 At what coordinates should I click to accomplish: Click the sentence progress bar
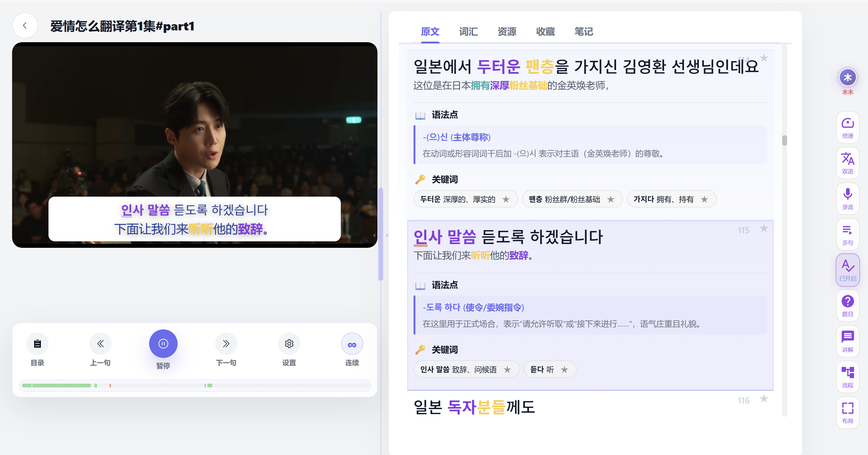(195, 385)
